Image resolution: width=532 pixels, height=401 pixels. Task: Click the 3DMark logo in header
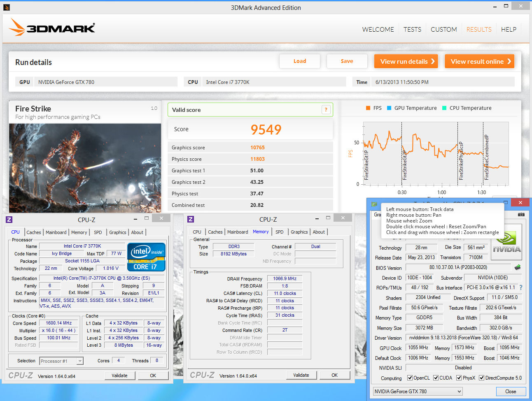point(52,28)
